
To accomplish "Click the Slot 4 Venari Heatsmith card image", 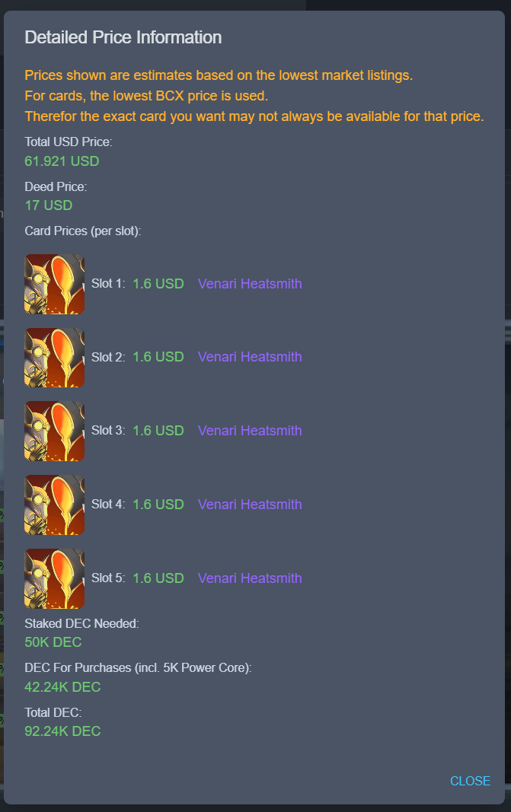I will coord(54,505).
